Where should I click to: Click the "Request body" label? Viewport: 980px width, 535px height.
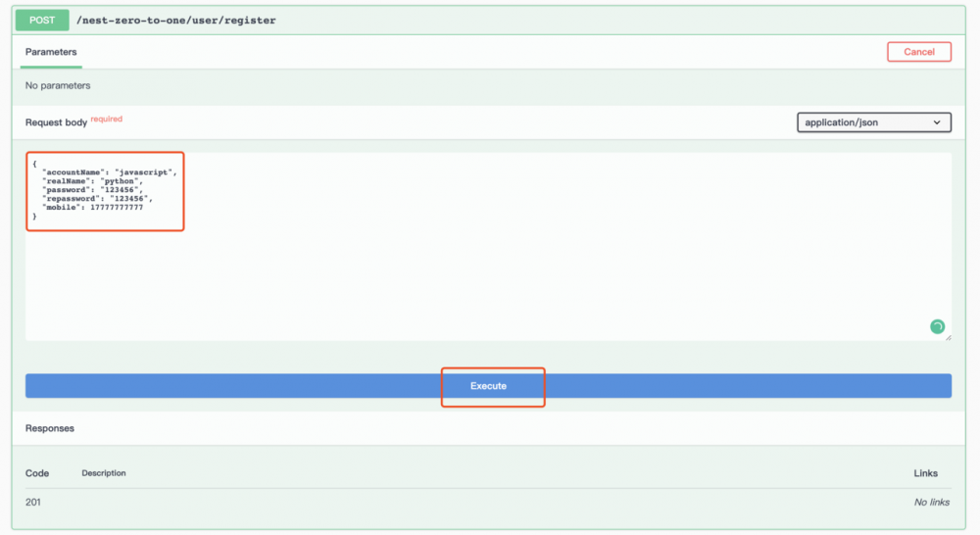56,122
